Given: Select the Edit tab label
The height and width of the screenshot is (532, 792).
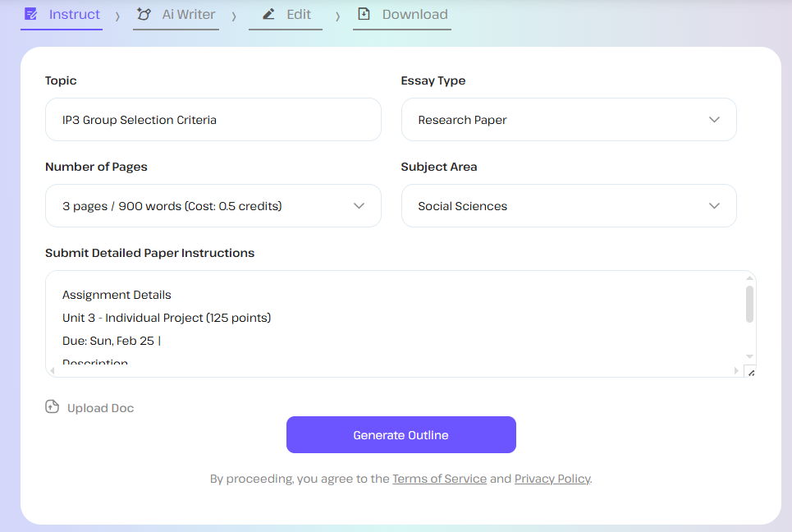Looking at the screenshot, I should click(x=299, y=15).
